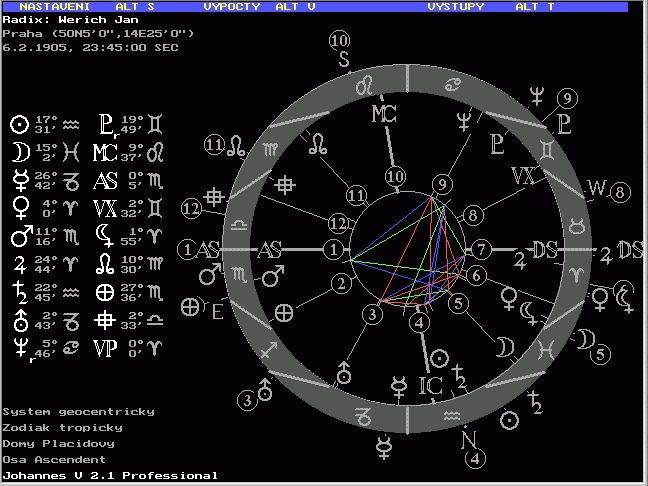Select the Venus glyph in the position table
The height and width of the screenshot is (486, 648).
point(17,209)
